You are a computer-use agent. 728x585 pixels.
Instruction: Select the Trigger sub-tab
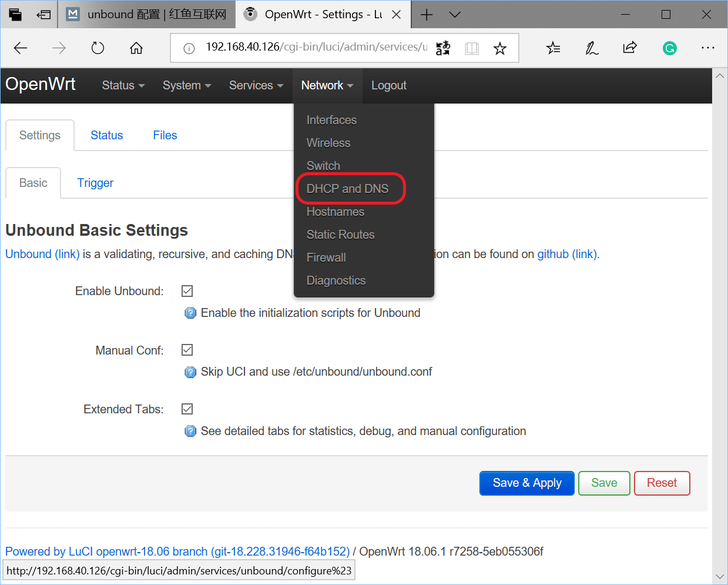pyautogui.click(x=95, y=183)
